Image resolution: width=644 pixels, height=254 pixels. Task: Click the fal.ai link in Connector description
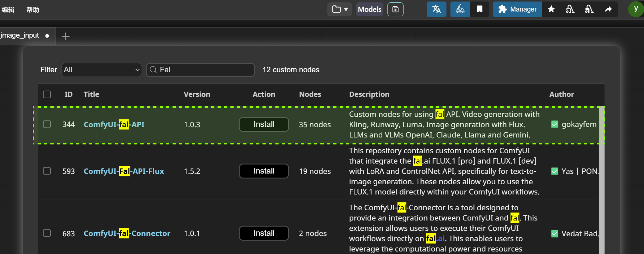coord(435,238)
